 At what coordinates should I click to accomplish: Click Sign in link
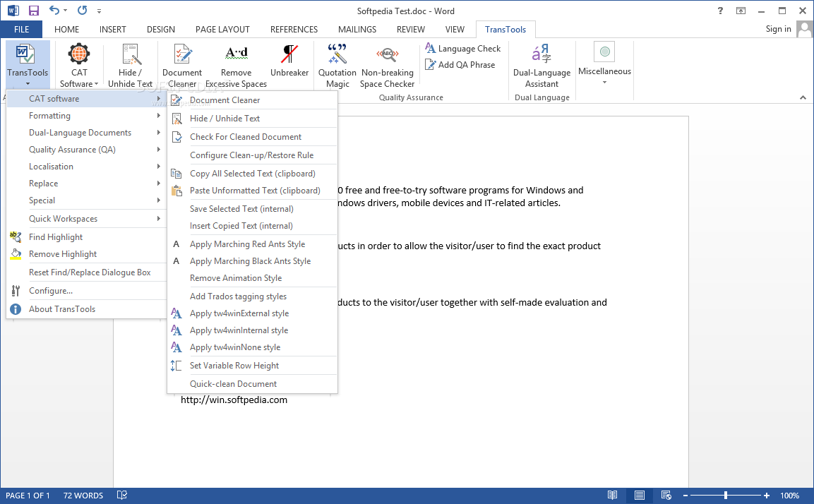778,29
